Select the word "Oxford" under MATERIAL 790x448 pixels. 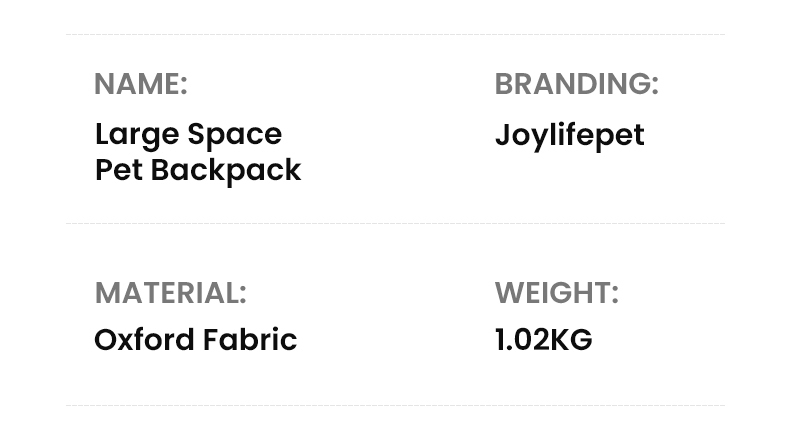(144, 340)
